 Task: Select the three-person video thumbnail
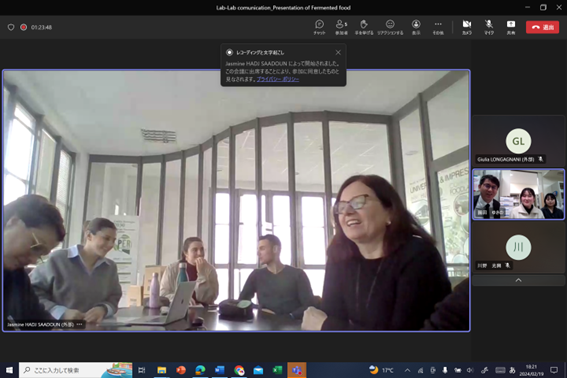click(518, 194)
